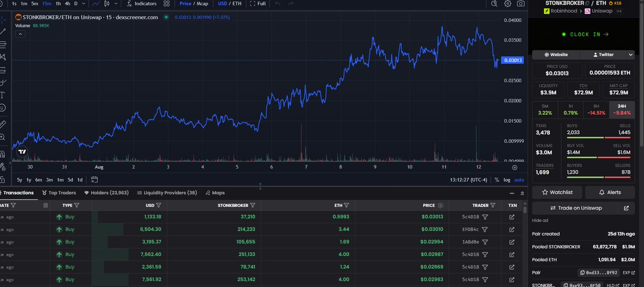This screenshot has height=287, width=644.
Task: Open the pattern shapes tool
Action: pos(3,57)
